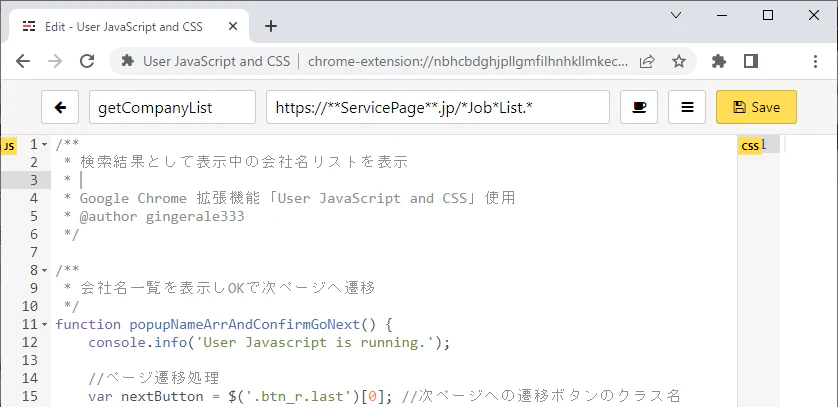Fold the function at line 11
Viewport: 838px width, 407px height.
(x=44, y=324)
